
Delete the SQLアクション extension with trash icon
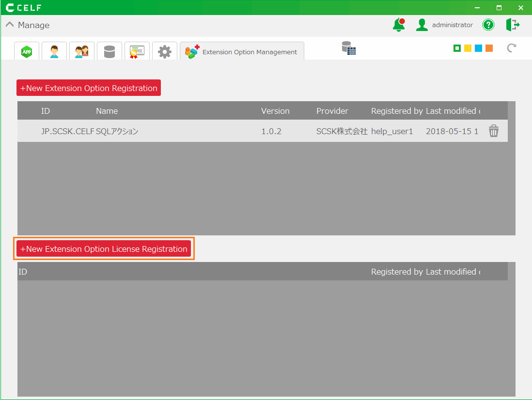coord(493,131)
